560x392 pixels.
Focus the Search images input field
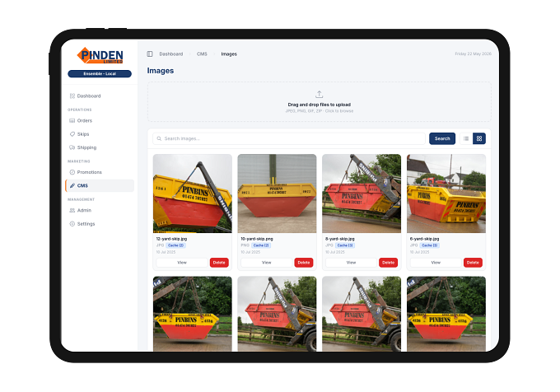(289, 138)
